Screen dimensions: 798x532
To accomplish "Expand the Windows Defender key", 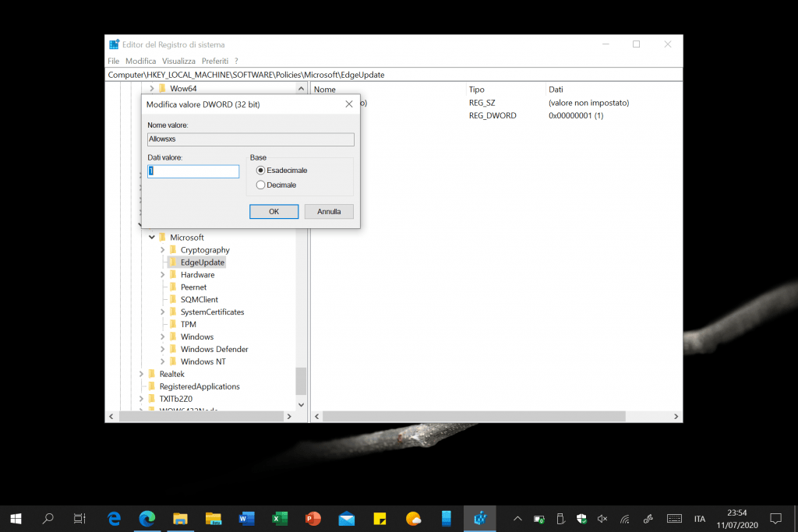I will point(163,350).
